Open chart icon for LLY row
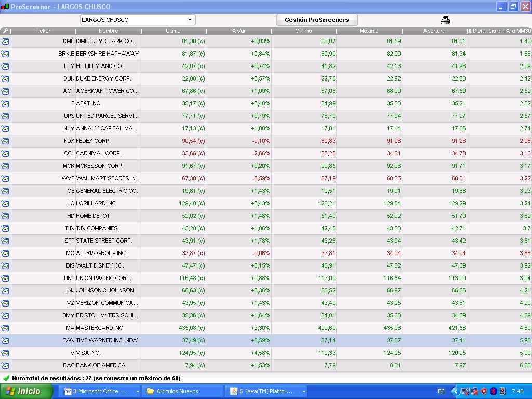Viewport: 532px width, 399px height. tap(5, 66)
